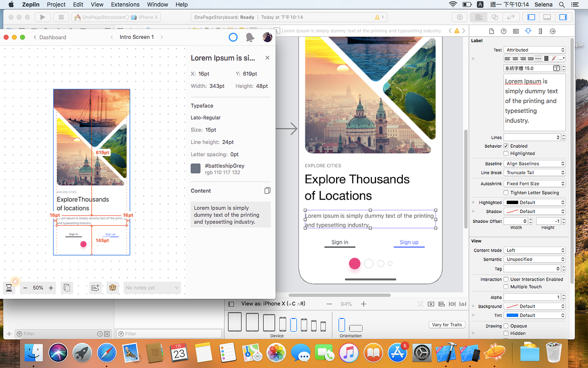Check the Highlighted behavior checkbox
588x368 pixels.
pos(505,153)
